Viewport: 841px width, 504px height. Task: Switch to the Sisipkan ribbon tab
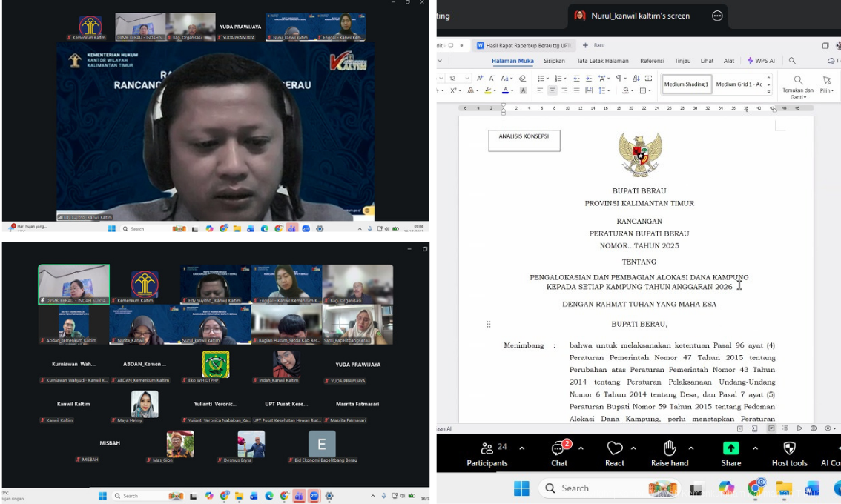click(x=554, y=61)
